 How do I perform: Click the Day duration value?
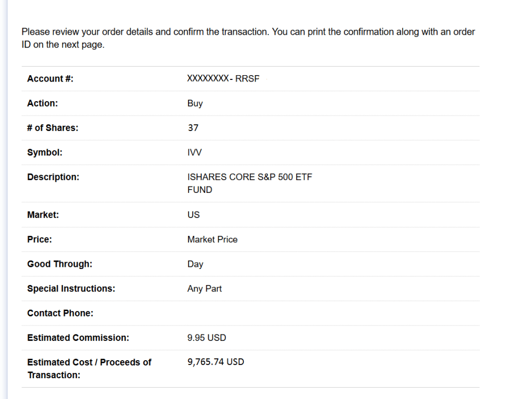(x=195, y=264)
